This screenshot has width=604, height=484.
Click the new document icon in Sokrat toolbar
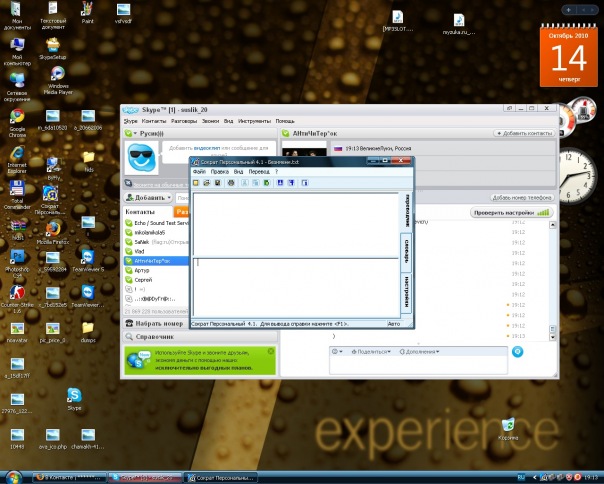point(196,183)
